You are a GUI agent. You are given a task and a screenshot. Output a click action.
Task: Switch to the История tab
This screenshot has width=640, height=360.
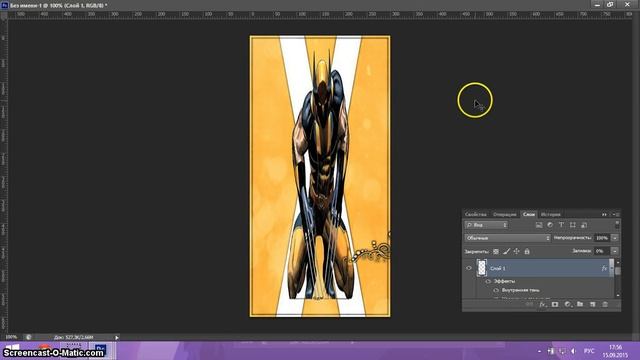click(x=551, y=214)
